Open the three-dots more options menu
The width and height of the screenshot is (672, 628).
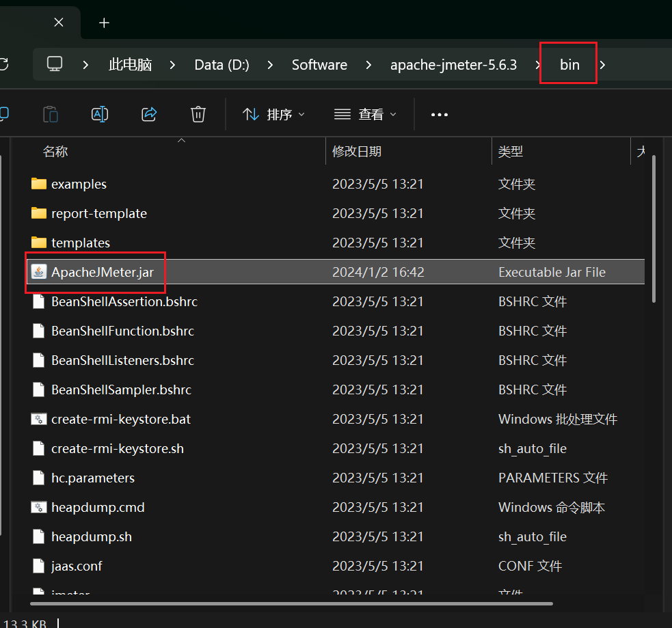[440, 115]
